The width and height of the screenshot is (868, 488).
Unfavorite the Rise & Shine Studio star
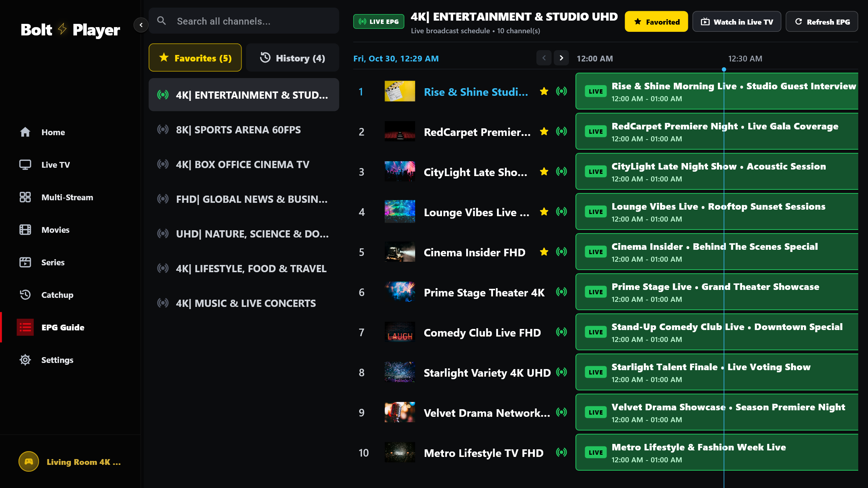[x=544, y=91]
